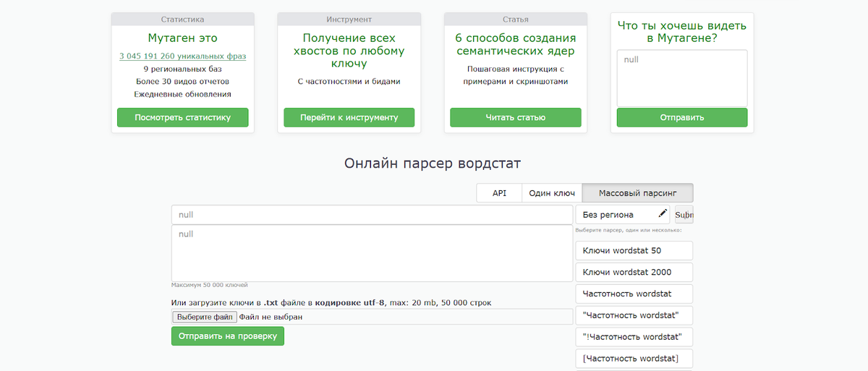Click the 6 способов создания heading
Screen dimensions: 868x371
coord(516,44)
